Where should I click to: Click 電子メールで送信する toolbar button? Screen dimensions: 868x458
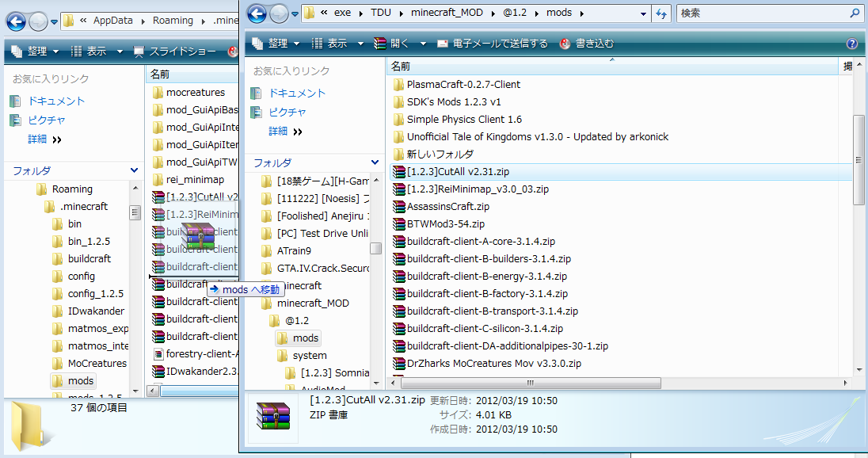click(492, 44)
